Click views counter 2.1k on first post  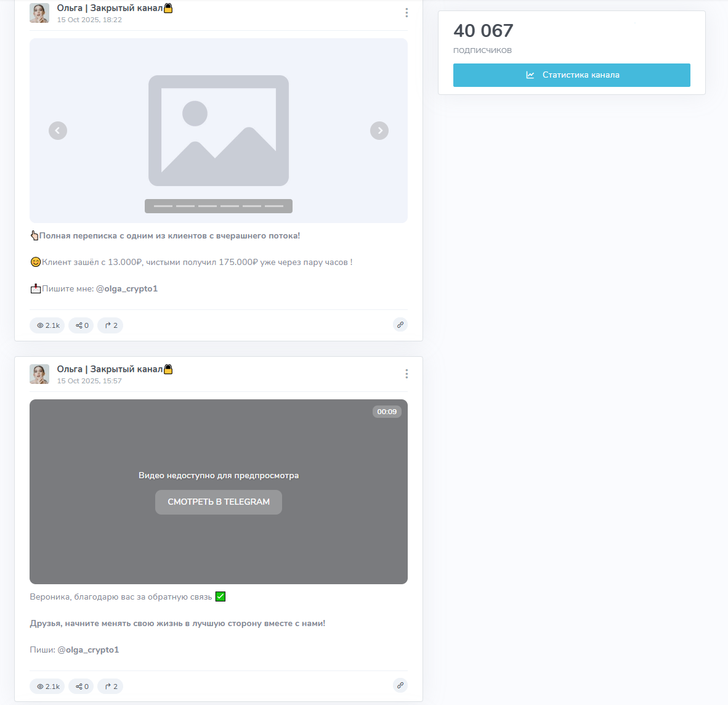pyautogui.click(x=47, y=325)
